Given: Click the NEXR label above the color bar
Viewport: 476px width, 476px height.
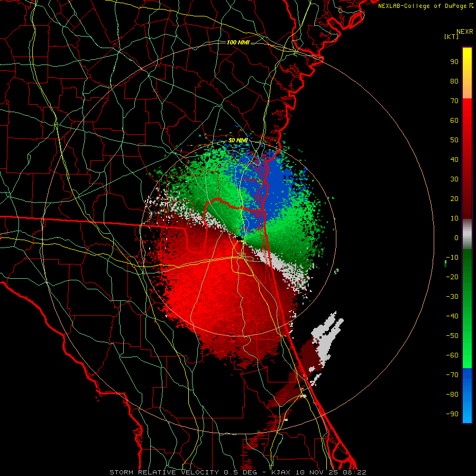Looking at the screenshot, I should pos(464,32).
